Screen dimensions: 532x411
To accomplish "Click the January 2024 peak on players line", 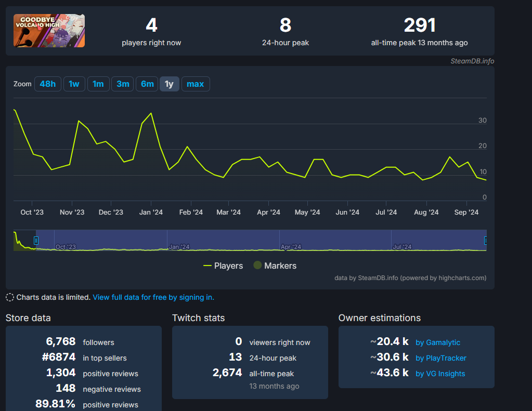I will pos(151,113).
